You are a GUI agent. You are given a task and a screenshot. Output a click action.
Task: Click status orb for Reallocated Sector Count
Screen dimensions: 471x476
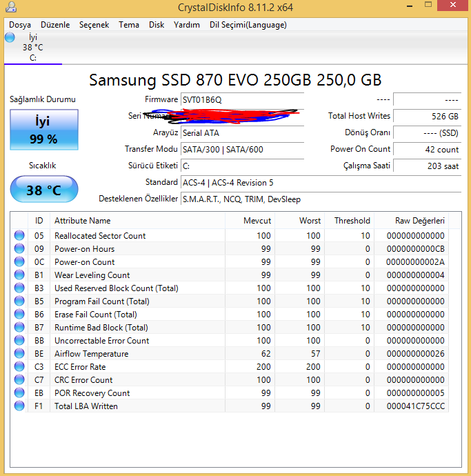pos(19,235)
